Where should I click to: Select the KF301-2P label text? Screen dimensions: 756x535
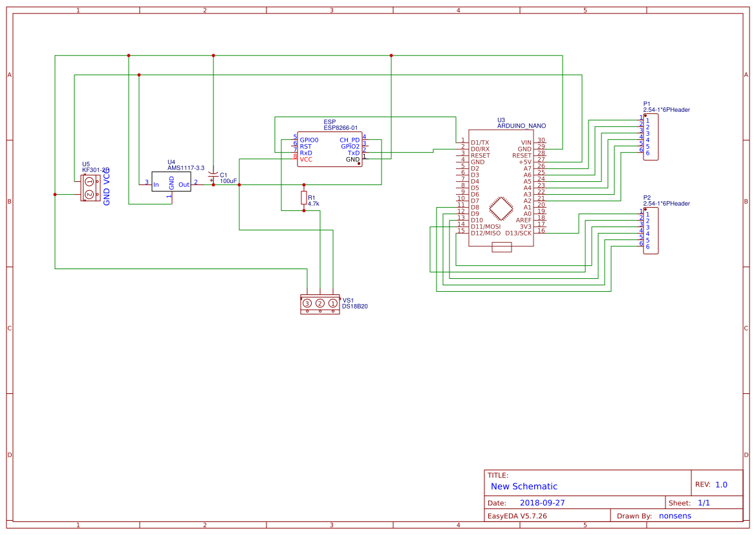pyautogui.click(x=96, y=169)
